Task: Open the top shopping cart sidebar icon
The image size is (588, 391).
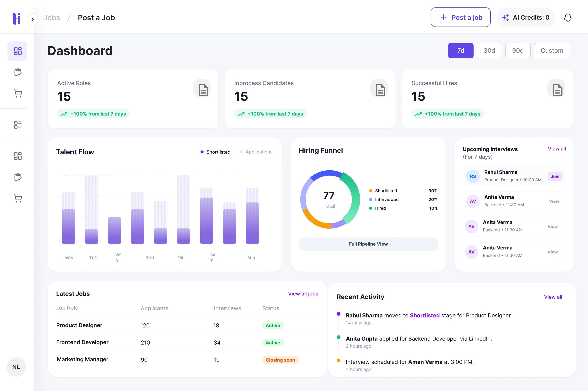Action: tap(18, 94)
